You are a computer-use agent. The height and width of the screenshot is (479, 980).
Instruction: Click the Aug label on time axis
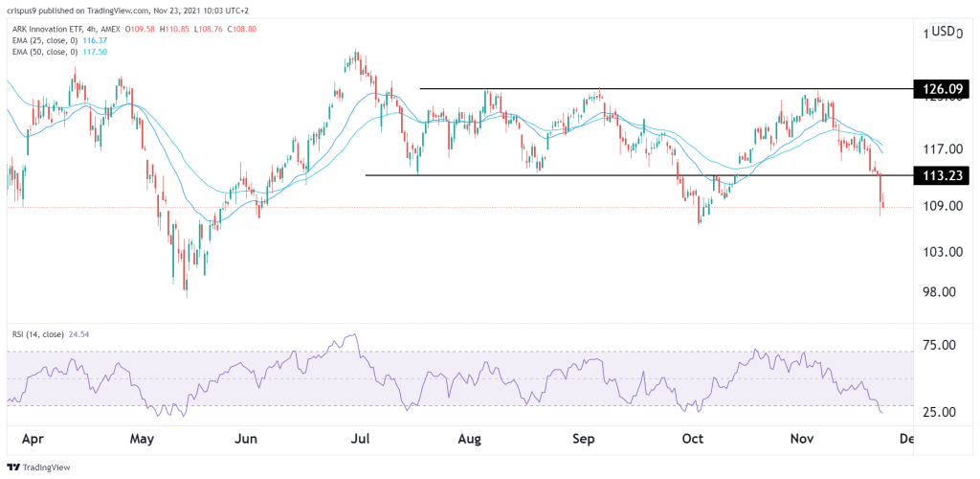pos(469,440)
